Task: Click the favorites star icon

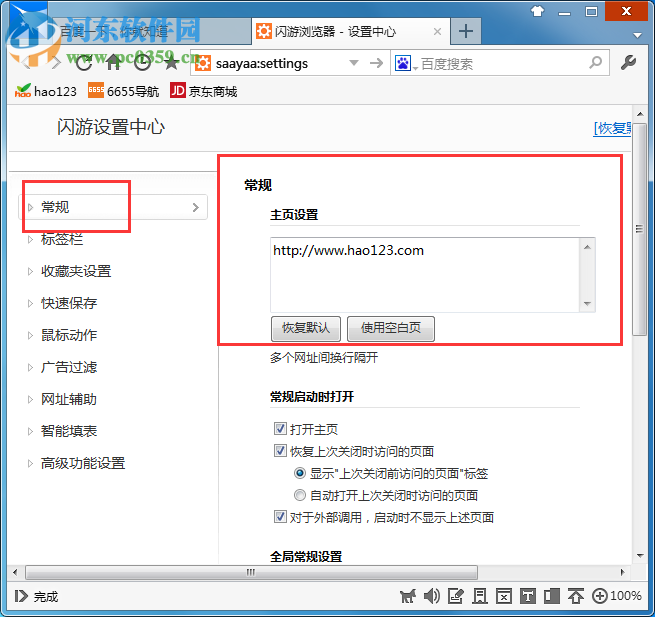Action: pyautogui.click(x=171, y=63)
